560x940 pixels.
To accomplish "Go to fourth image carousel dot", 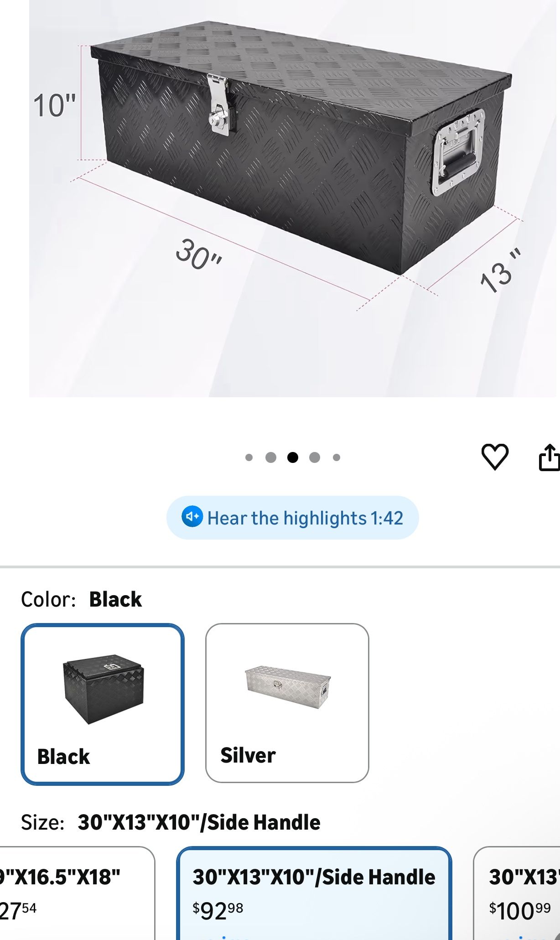I will 315,457.
